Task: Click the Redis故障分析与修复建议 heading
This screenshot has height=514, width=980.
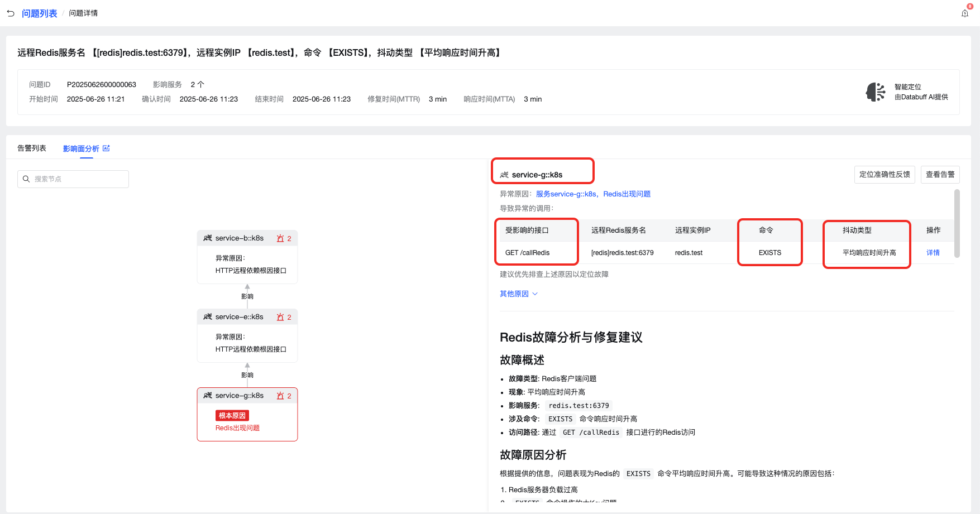Action: [571, 338]
